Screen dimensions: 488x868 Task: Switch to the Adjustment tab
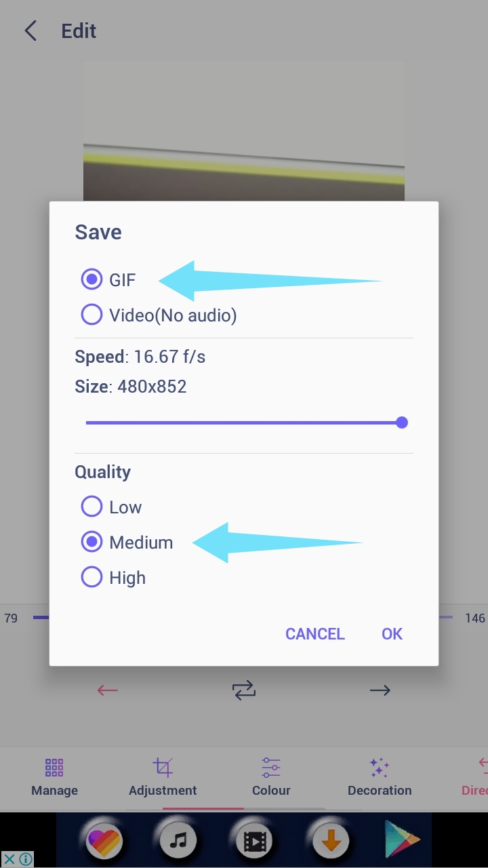click(x=163, y=777)
